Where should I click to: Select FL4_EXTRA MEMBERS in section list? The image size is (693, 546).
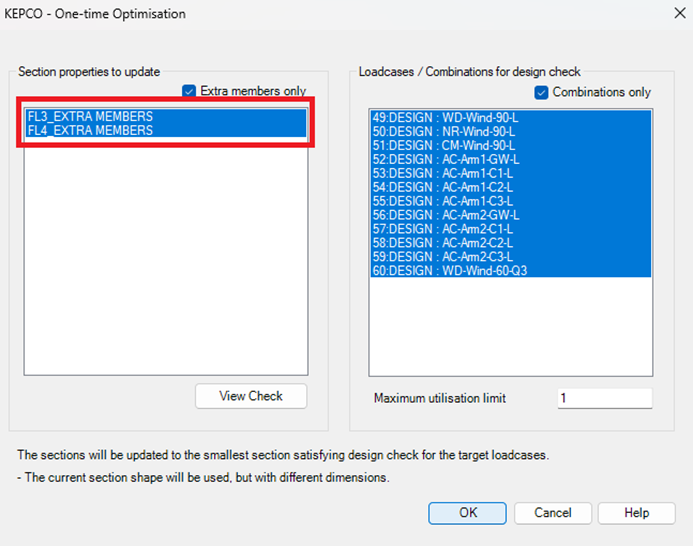(x=91, y=131)
